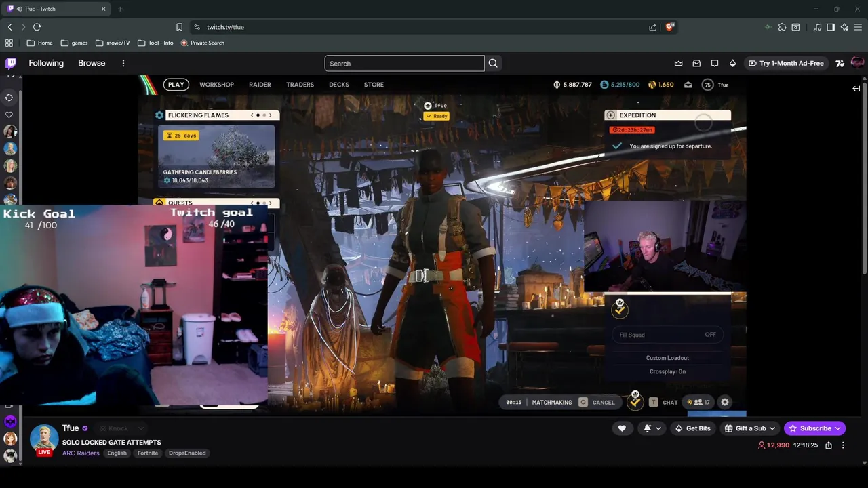Reload the page
This screenshot has width=868, height=488.
(x=37, y=27)
